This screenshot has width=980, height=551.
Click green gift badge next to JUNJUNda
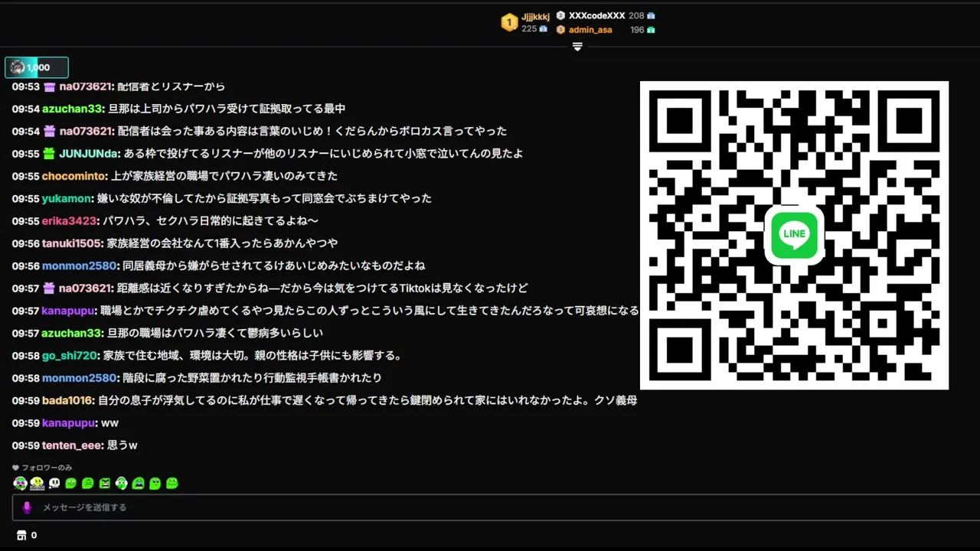pyautogui.click(x=49, y=153)
